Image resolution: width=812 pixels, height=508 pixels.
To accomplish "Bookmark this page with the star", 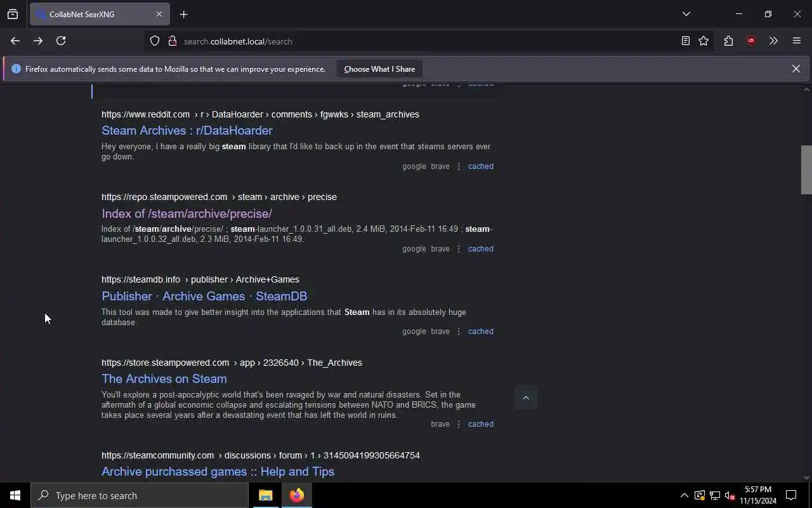I will pos(704,41).
